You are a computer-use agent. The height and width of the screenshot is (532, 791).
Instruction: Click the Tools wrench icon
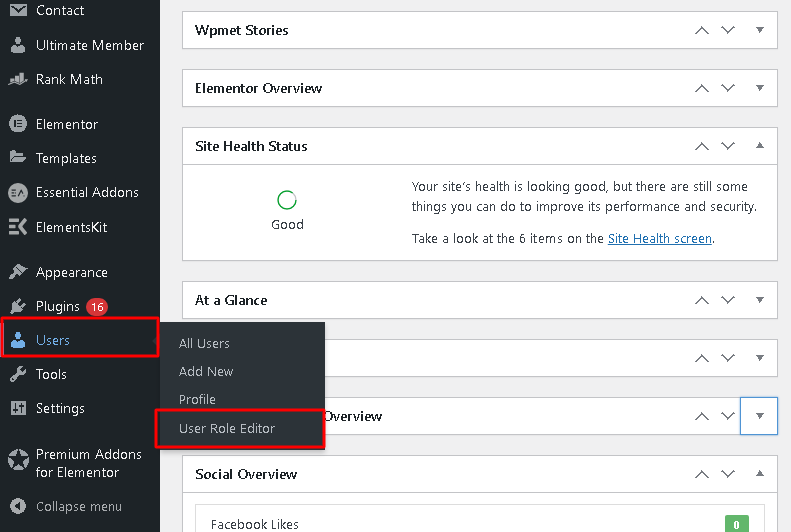(18, 374)
